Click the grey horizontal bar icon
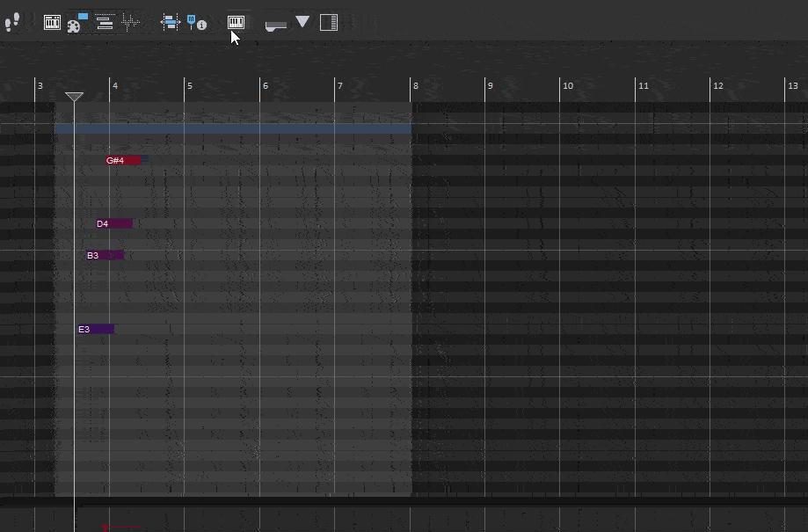808x532 pixels. click(x=276, y=26)
